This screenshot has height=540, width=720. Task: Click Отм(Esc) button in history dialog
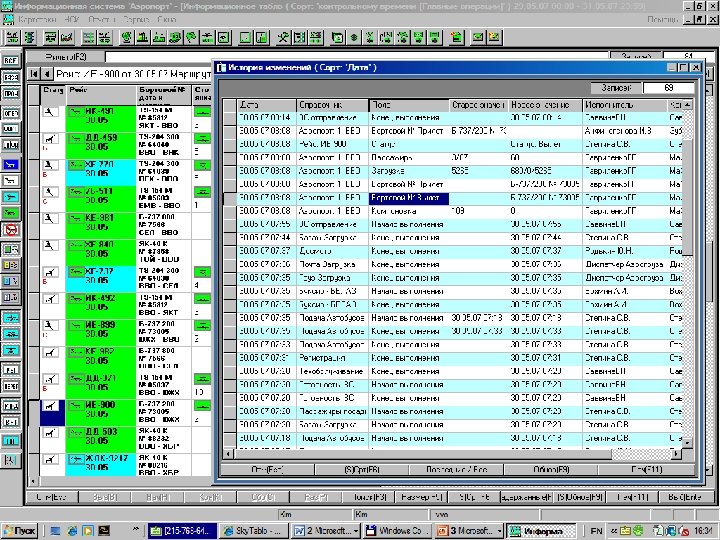(267, 469)
